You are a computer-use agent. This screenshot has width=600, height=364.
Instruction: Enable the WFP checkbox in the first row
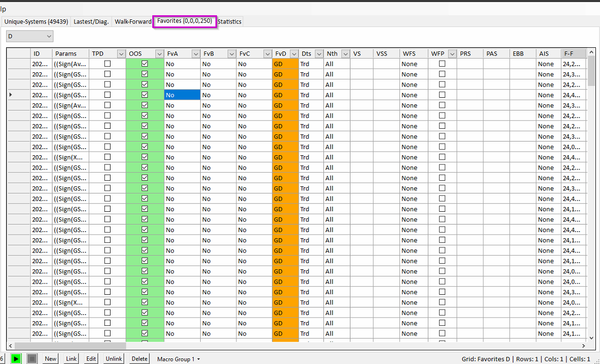(x=442, y=64)
